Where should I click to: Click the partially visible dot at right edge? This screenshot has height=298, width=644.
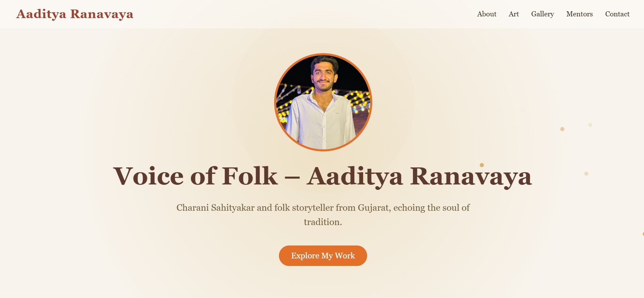click(x=643, y=234)
